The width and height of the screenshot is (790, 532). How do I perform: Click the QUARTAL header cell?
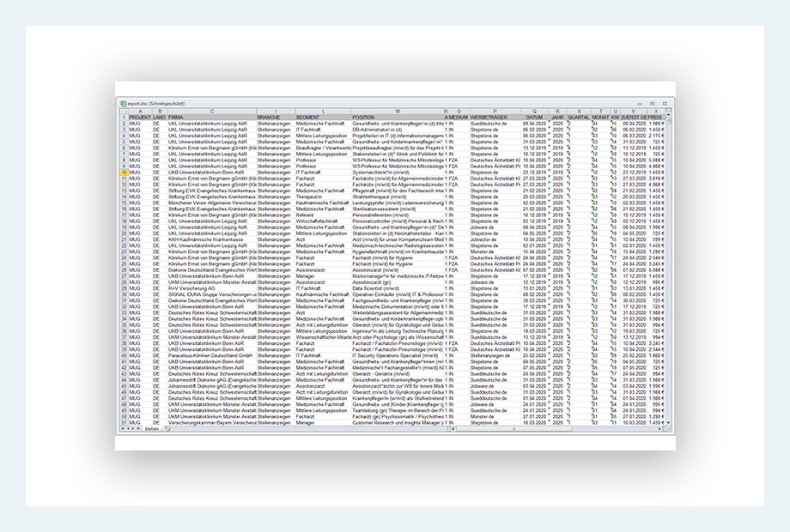579,118
